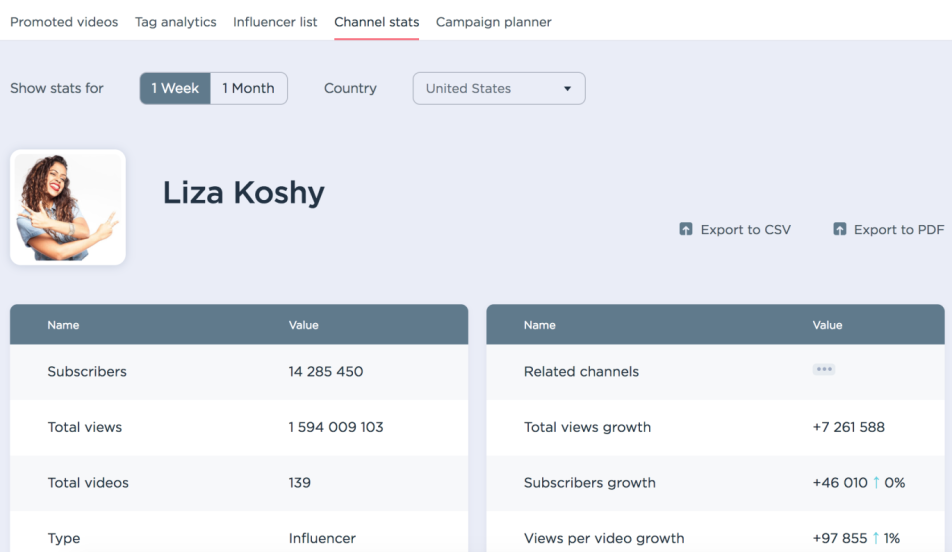Switch stats period to 1 Week
The width and height of the screenshot is (952, 552).
pos(175,89)
